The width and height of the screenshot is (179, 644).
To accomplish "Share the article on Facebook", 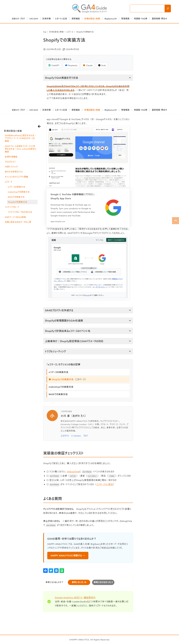I will pos(45,570).
